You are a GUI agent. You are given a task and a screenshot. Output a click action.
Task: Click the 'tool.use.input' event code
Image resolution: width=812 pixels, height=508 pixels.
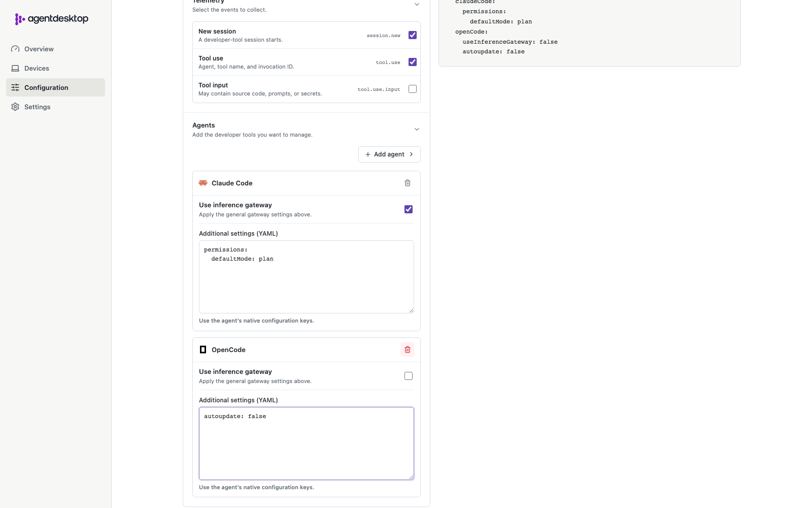pos(379,89)
